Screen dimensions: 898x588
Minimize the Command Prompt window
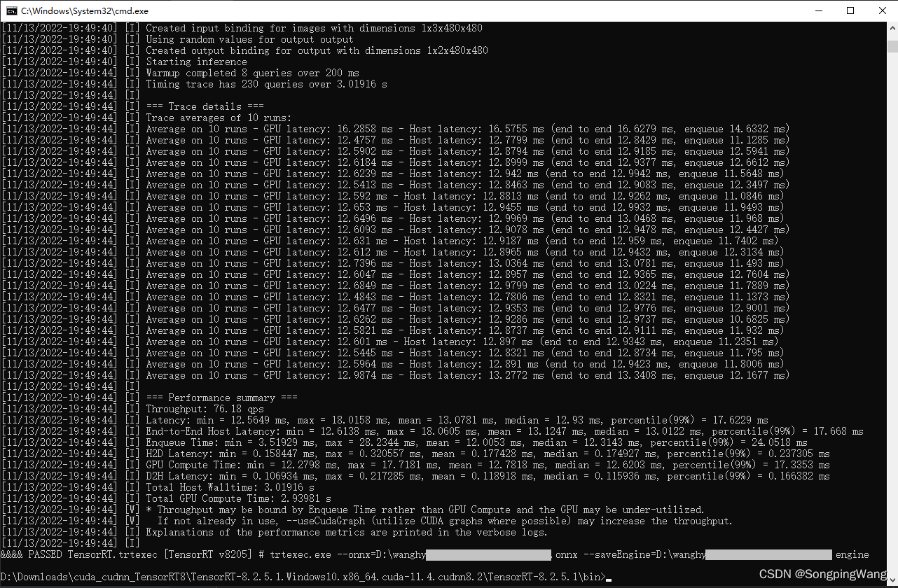[x=818, y=10]
